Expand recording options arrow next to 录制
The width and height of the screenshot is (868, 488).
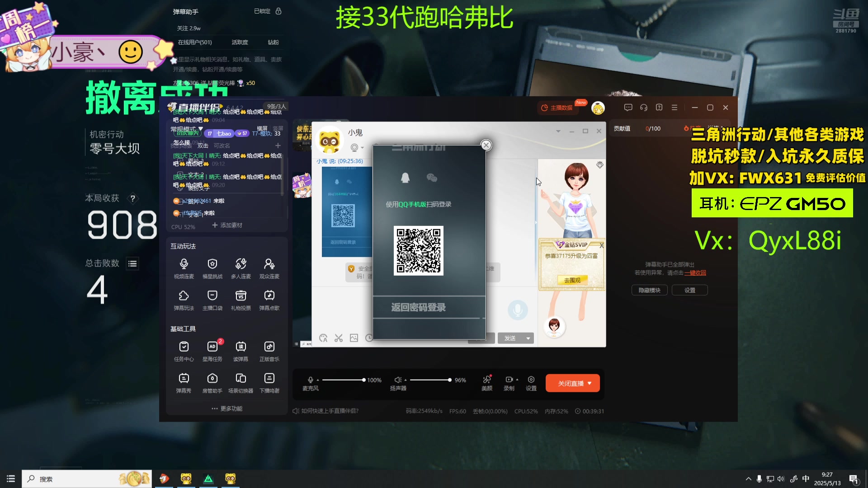517,380
